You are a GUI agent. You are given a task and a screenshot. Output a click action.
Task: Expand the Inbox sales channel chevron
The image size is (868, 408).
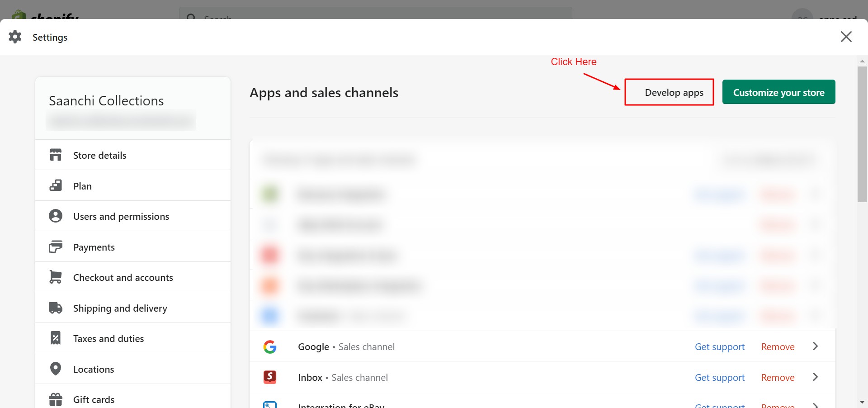click(x=815, y=377)
